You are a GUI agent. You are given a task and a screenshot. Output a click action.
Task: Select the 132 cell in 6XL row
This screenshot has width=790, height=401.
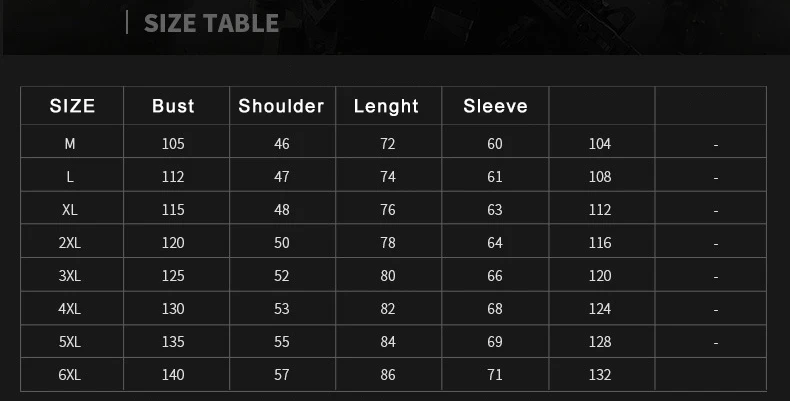click(600, 374)
